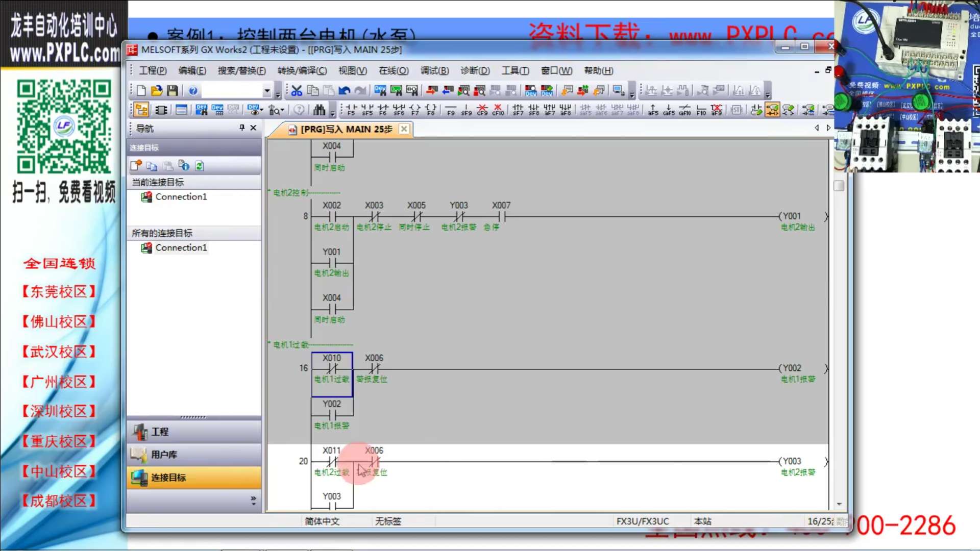Draw horizontal line with F9 icon
This screenshot has height=551, width=980.
coord(451,110)
